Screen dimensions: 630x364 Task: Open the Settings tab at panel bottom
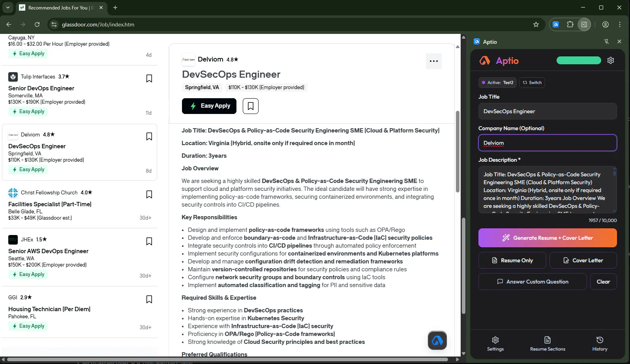click(495, 343)
